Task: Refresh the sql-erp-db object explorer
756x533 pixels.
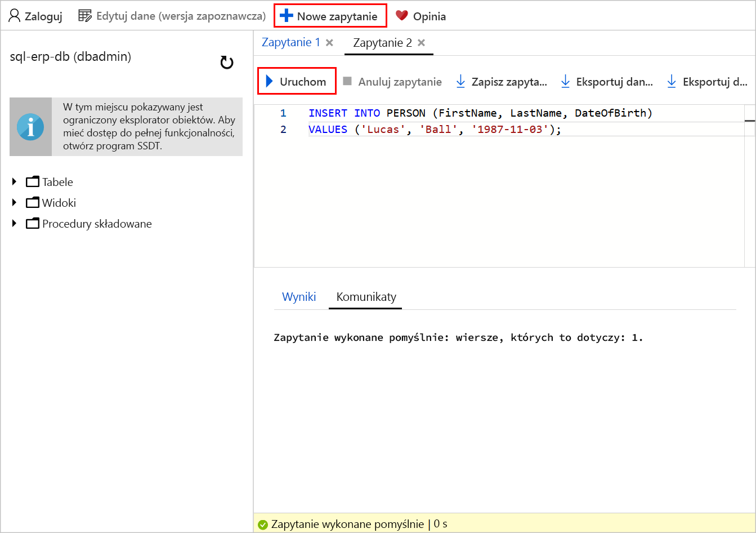Action: [227, 63]
